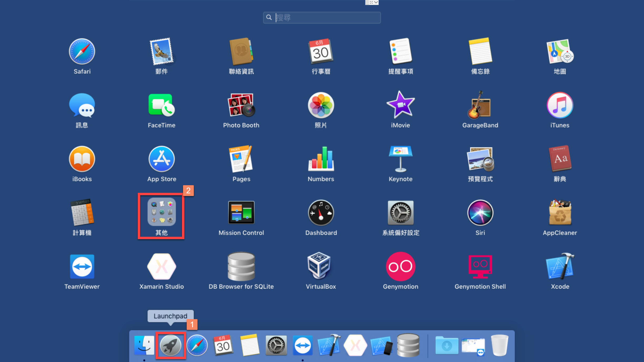Click the Launchpad rocket in Dock
The height and width of the screenshot is (362, 644).
tap(171, 345)
